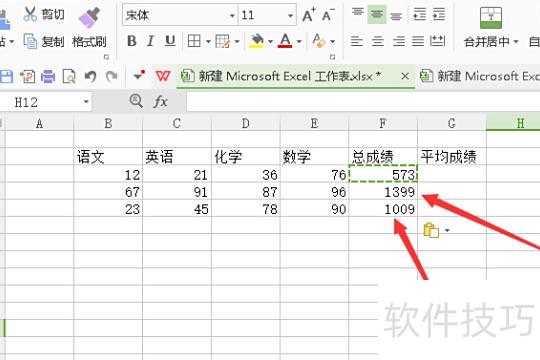This screenshot has width=540, height=360.
Task: Toggle Italic formatting
Action: [x=150, y=41]
